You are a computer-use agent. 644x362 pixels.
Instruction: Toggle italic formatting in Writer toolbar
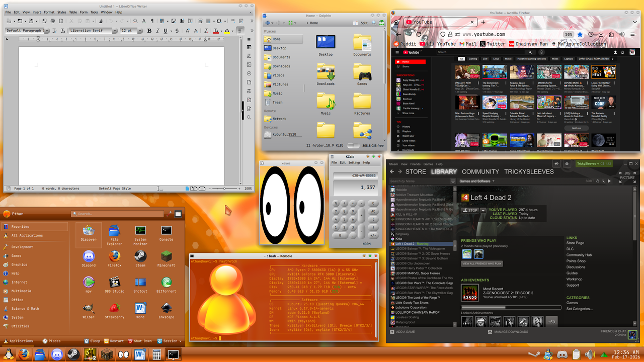click(157, 31)
